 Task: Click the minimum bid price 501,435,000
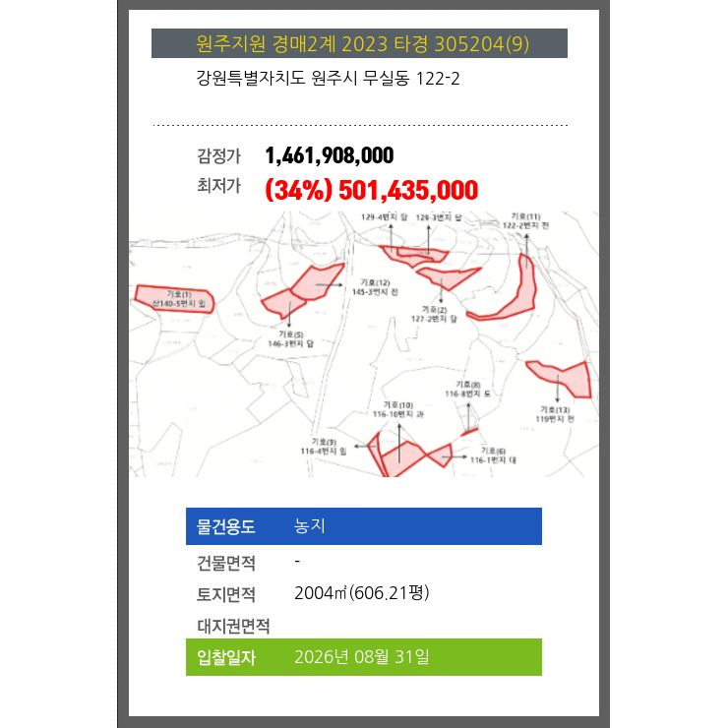click(408, 190)
